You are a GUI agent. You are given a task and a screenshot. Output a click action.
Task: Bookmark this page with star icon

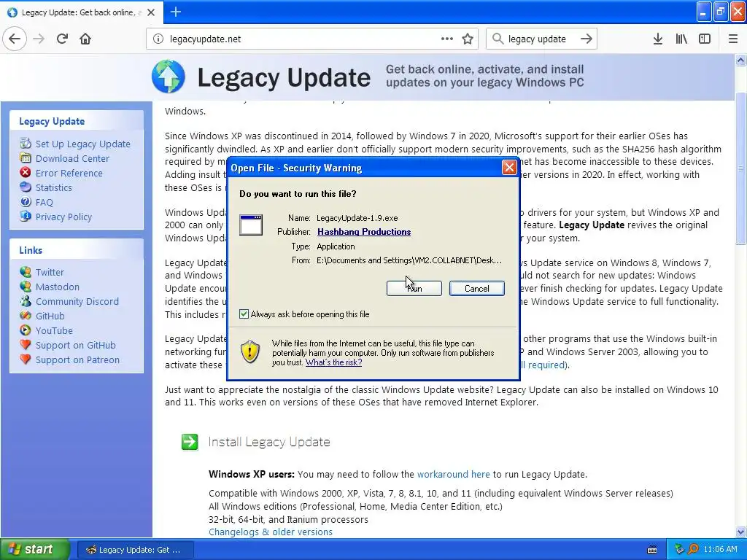click(468, 39)
